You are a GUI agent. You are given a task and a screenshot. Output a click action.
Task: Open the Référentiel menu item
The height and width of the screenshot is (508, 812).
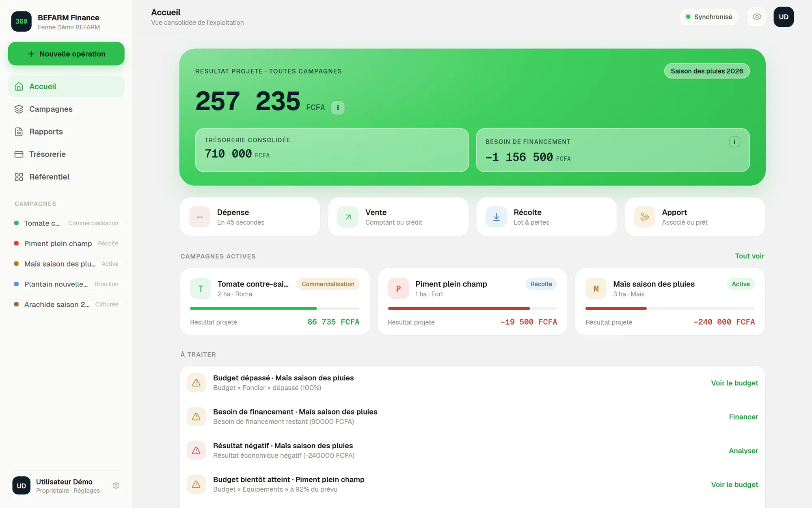click(66, 177)
